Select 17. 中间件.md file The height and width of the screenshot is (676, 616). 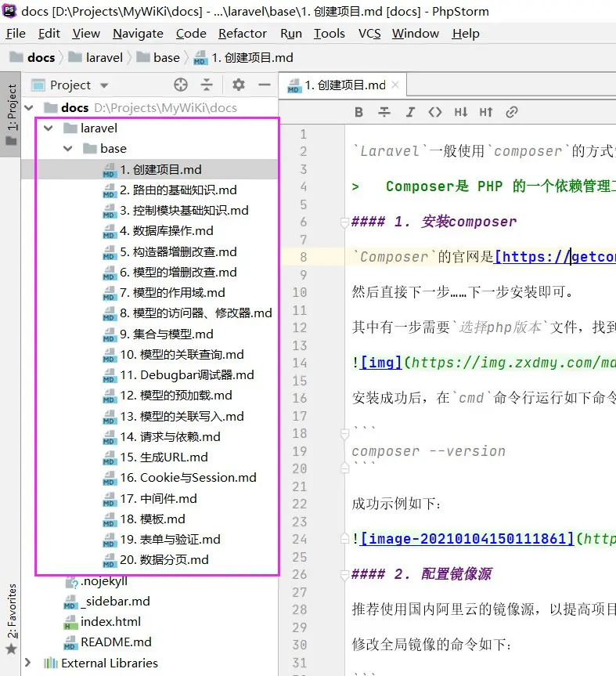(x=150, y=499)
